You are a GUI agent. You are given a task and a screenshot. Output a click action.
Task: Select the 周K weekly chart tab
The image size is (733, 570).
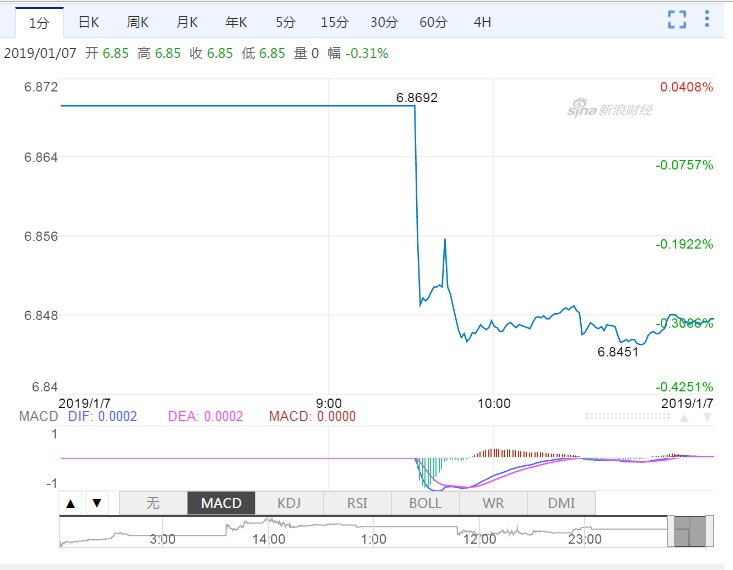click(138, 21)
